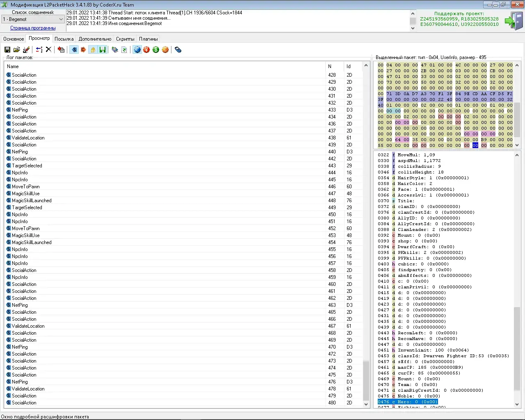Click the log line Имя соединения:Begemot
The image size is (525, 420).
[114, 23]
